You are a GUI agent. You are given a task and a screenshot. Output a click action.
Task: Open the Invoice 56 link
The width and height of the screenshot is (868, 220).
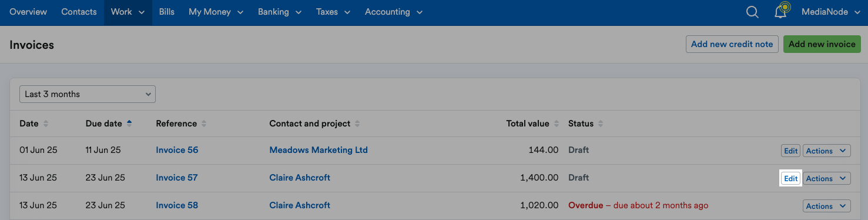[177, 150]
